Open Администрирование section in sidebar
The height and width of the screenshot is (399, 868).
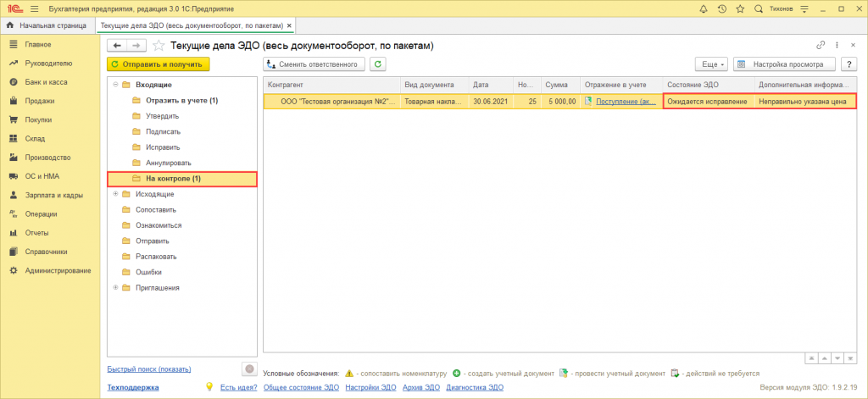point(58,270)
